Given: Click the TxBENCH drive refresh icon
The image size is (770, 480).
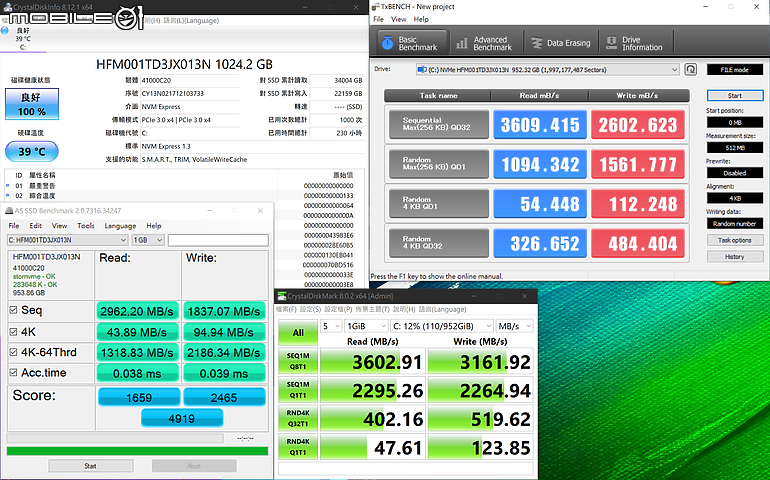Looking at the screenshot, I should pyautogui.click(x=690, y=69).
